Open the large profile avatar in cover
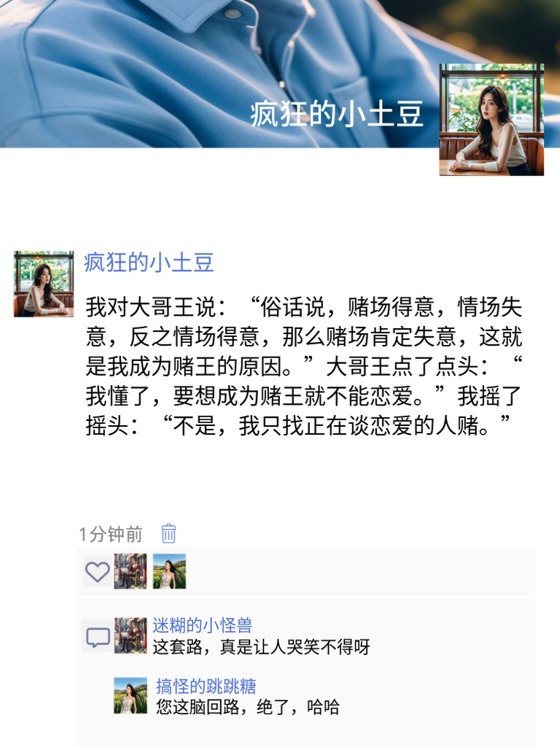The width and height of the screenshot is (560, 747). (x=491, y=120)
